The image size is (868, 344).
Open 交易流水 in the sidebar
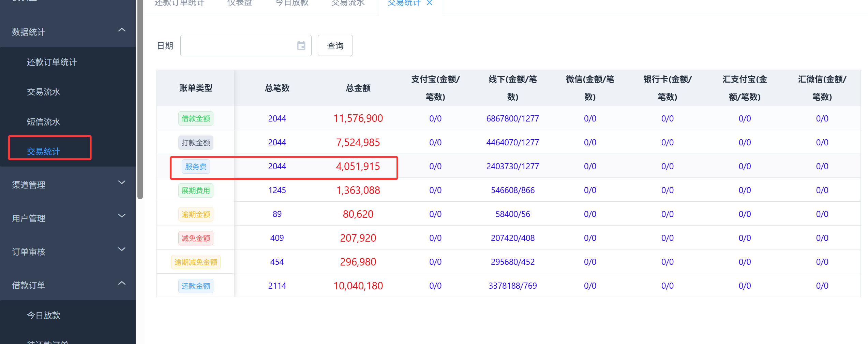[44, 92]
